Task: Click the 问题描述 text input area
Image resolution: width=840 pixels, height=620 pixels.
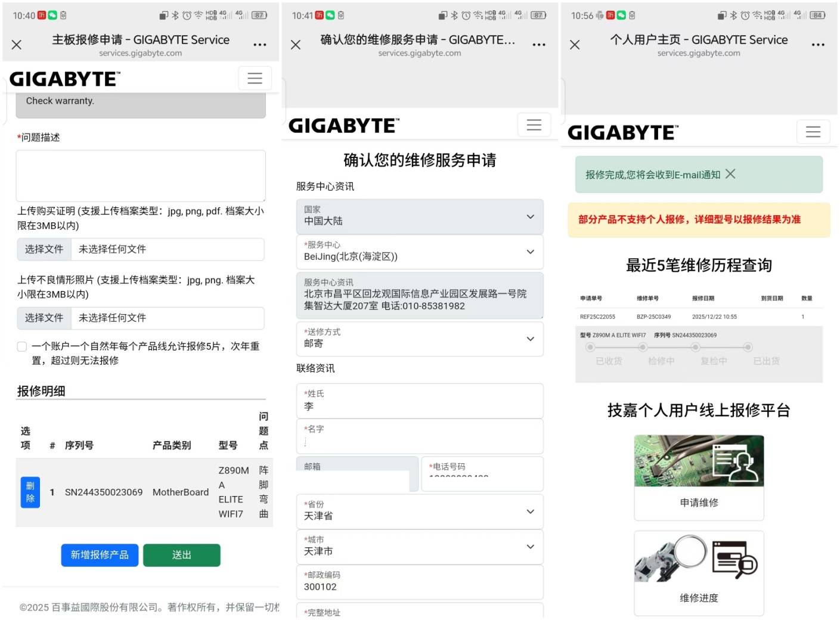Action: [x=141, y=175]
